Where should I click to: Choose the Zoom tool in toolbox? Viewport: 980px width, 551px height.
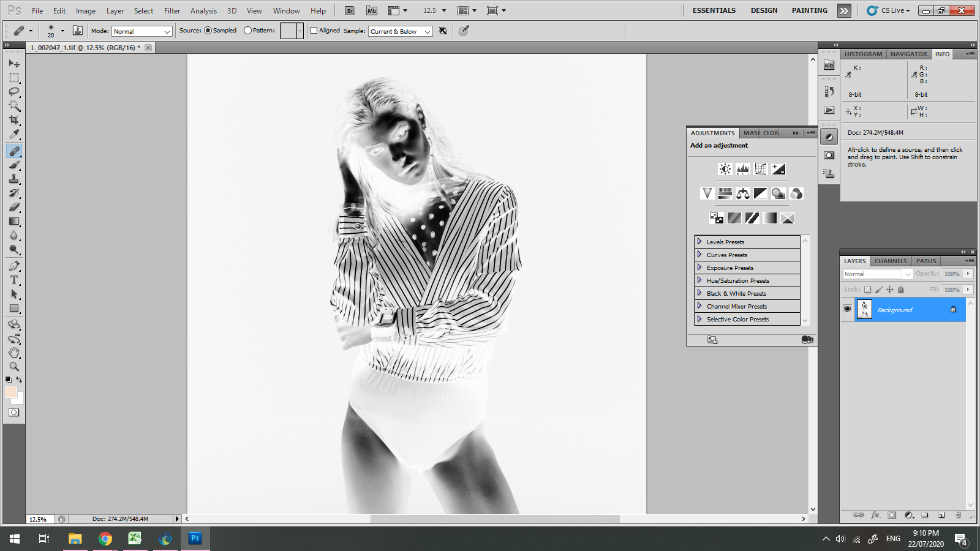click(x=14, y=367)
